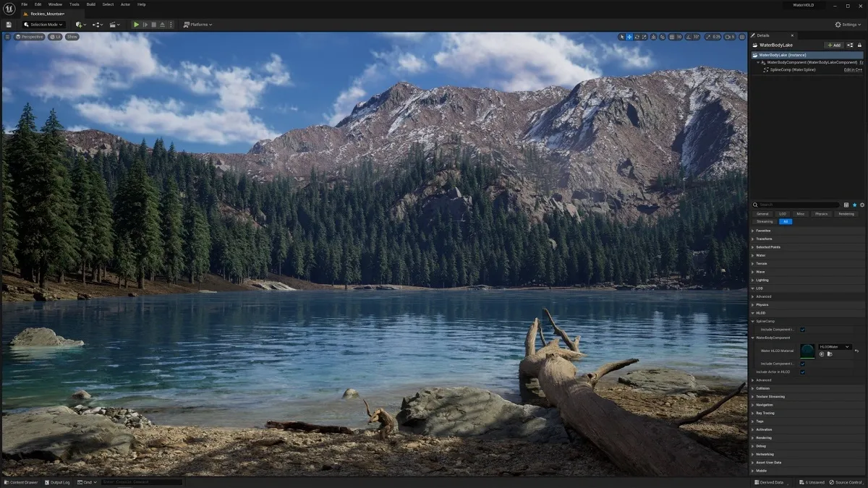The image size is (868, 488).
Task: Open the Build menu
Action: coord(90,4)
